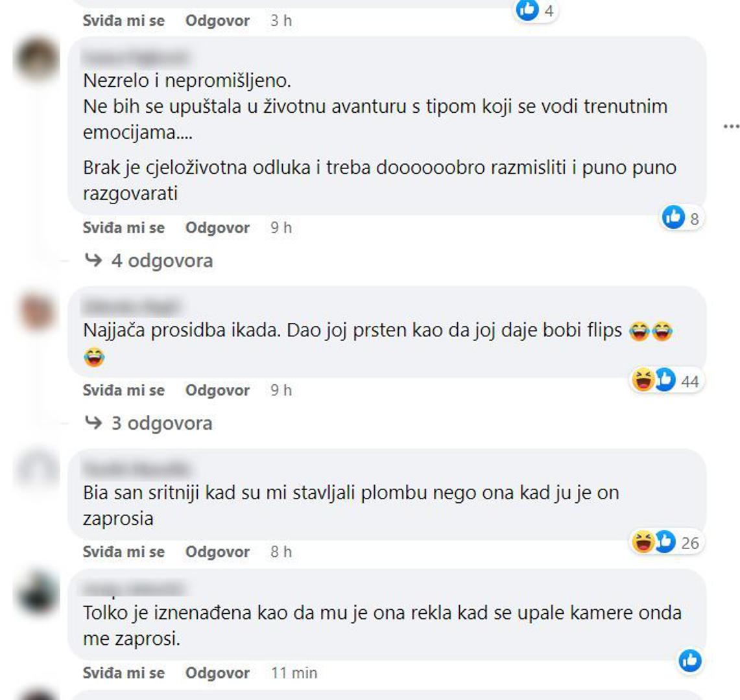This screenshot has width=740, height=700.
Task: Like the 'Nezrelo i nepromišljeno' comment via 'Sviđa mi se'
Action: click(124, 227)
